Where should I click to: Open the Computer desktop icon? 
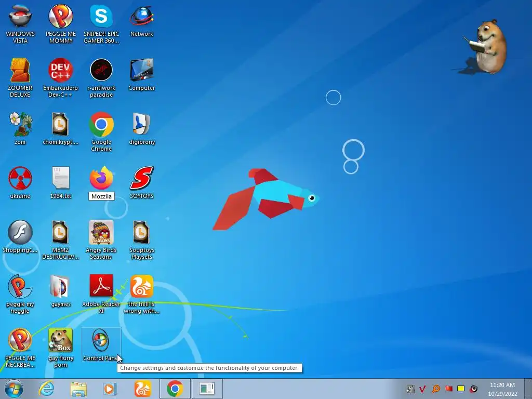coord(141,74)
